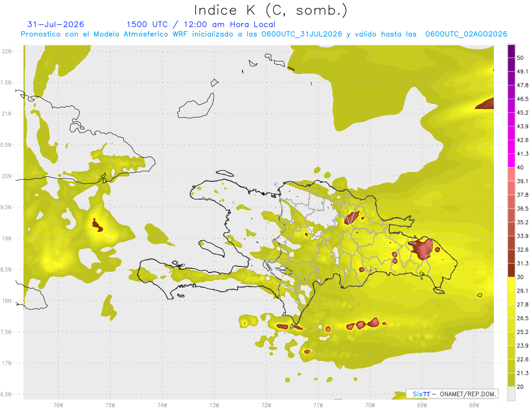The image size is (532, 411).
Task: Click the "72W" longitude label
Action: [x=266, y=405]
